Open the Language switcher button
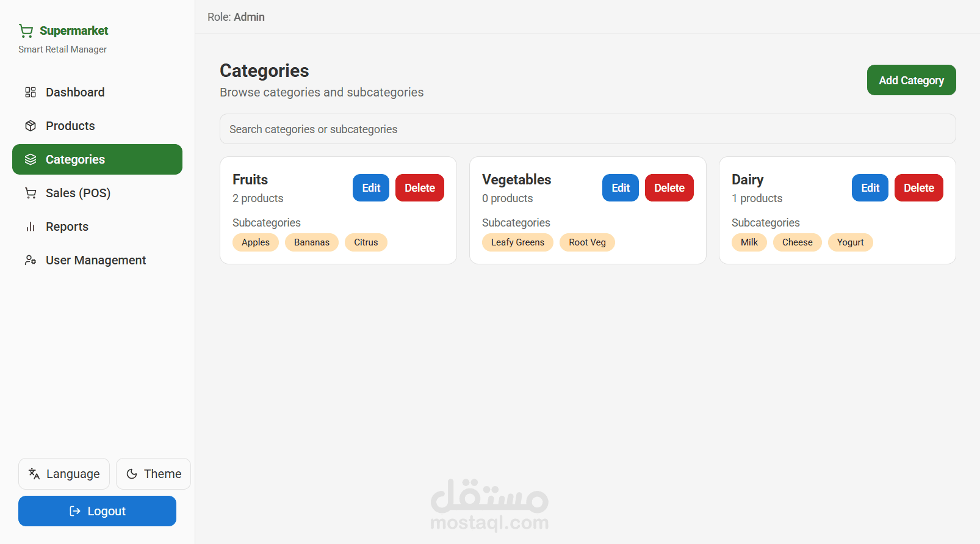 coord(64,474)
